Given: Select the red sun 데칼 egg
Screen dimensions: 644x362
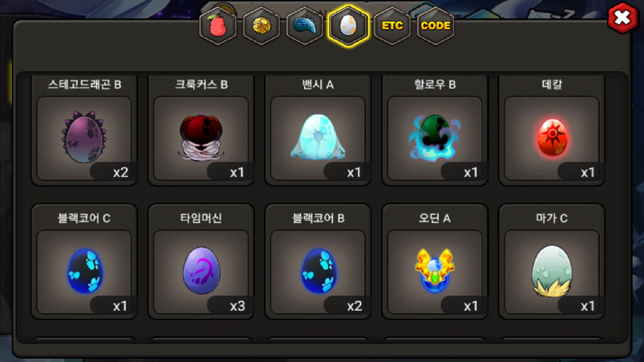Looking at the screenshot, I should click(552, 138).
